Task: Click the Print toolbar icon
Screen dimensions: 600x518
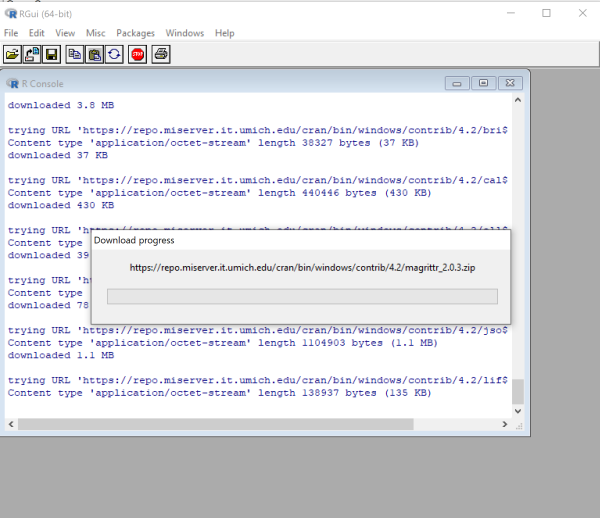Action: tap(161, 54)
